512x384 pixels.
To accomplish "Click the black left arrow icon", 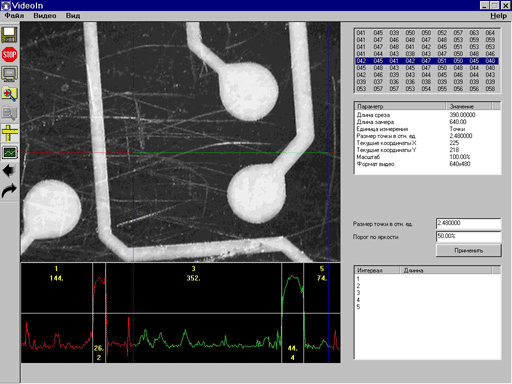I will pyautogui.click(x=9, y=171).
